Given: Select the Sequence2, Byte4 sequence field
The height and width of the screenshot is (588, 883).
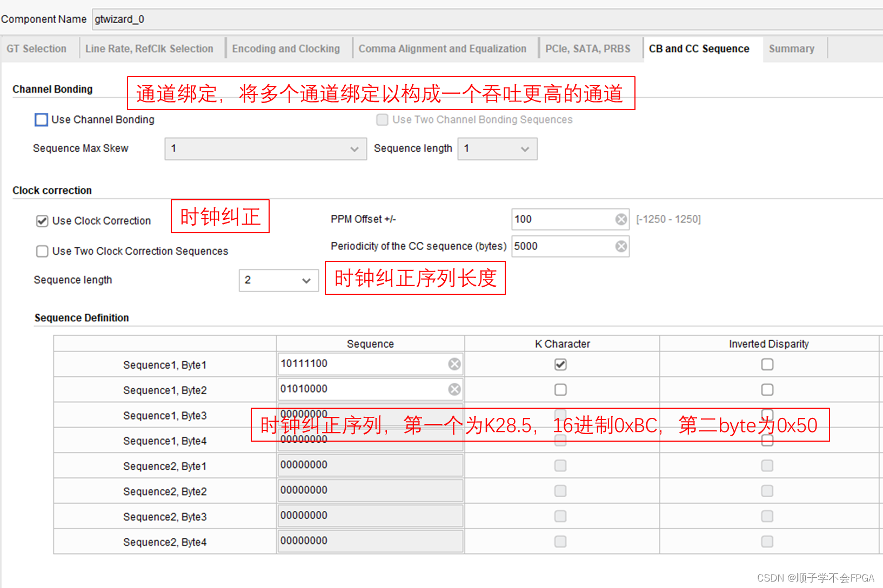Looking at the screenshot, I should (x=371, y=541).
